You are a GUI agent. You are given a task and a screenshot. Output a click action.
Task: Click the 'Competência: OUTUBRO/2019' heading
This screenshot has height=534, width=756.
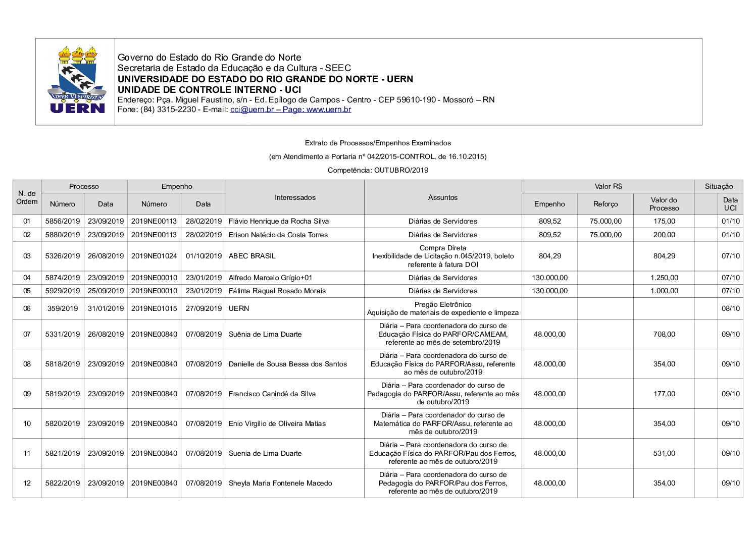point(378,170)
